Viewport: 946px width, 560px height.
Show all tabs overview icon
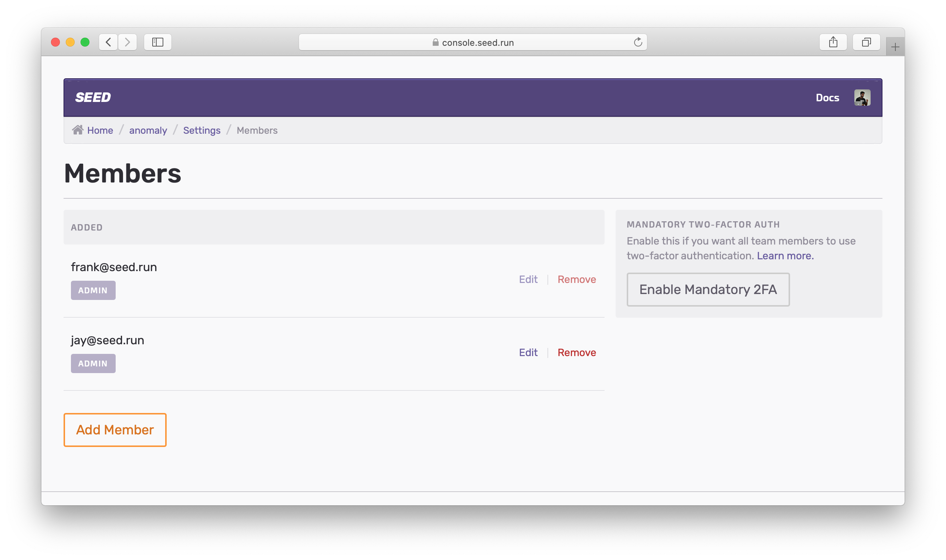click(866, 42)
